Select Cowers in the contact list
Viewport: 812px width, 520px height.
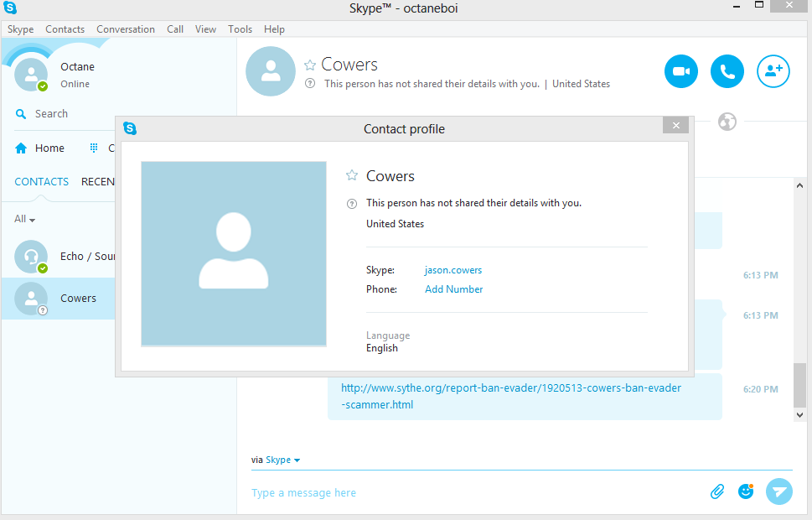[59, 299]
